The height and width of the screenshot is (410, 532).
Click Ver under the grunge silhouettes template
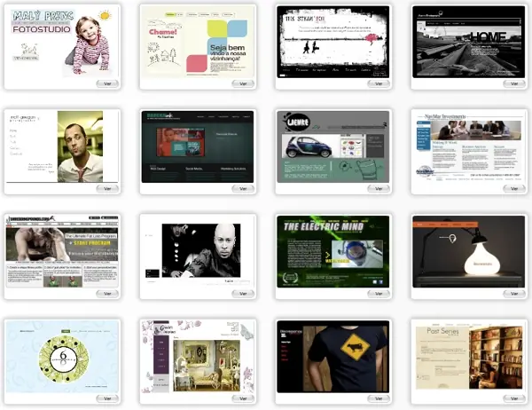379,83
